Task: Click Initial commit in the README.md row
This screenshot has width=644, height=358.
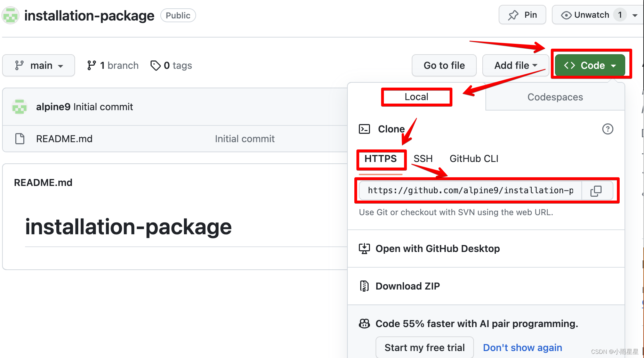Action: click(244, 139)
